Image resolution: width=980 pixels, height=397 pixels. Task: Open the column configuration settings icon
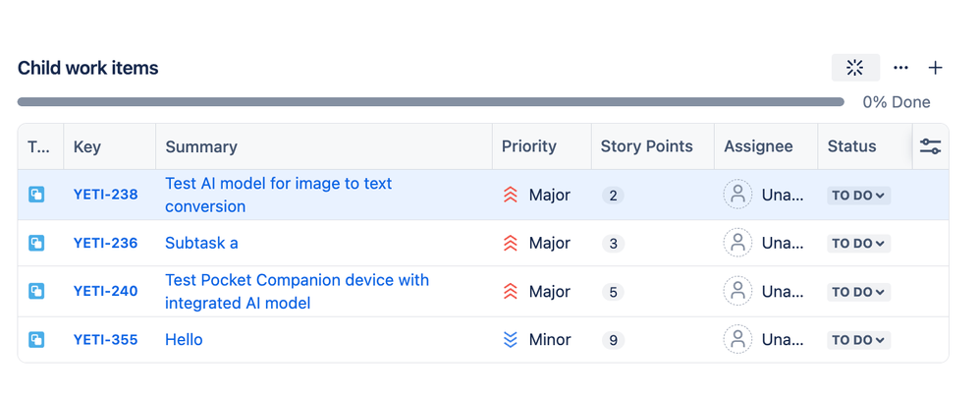click(x=930, y=146)
